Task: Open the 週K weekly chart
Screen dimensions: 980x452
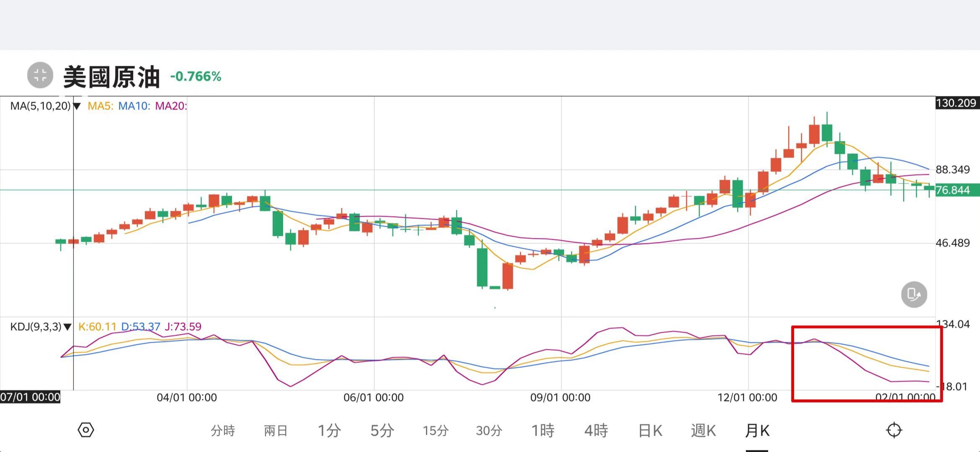Action: (x=704, y=431)
